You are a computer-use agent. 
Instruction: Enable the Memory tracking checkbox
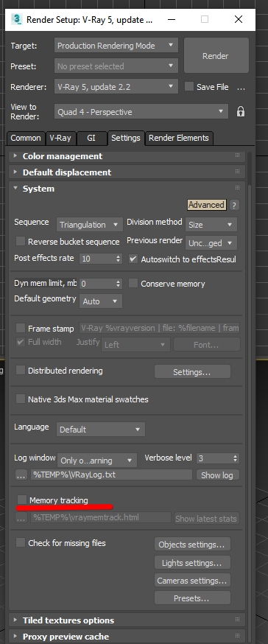point(22,500)
